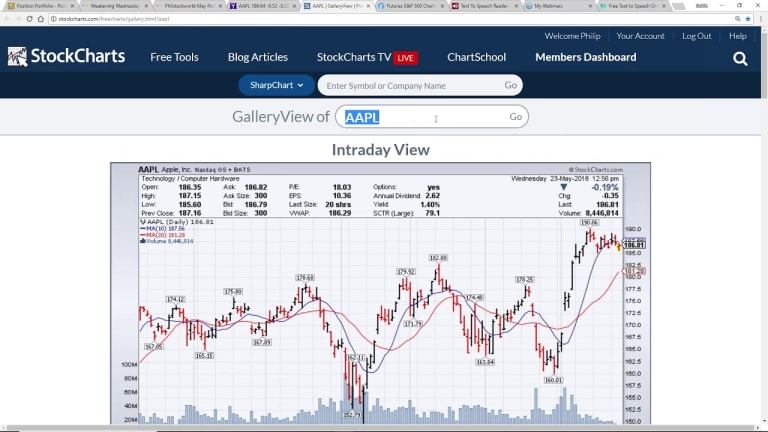Click the 152.79 low price label

click(352, 415)
